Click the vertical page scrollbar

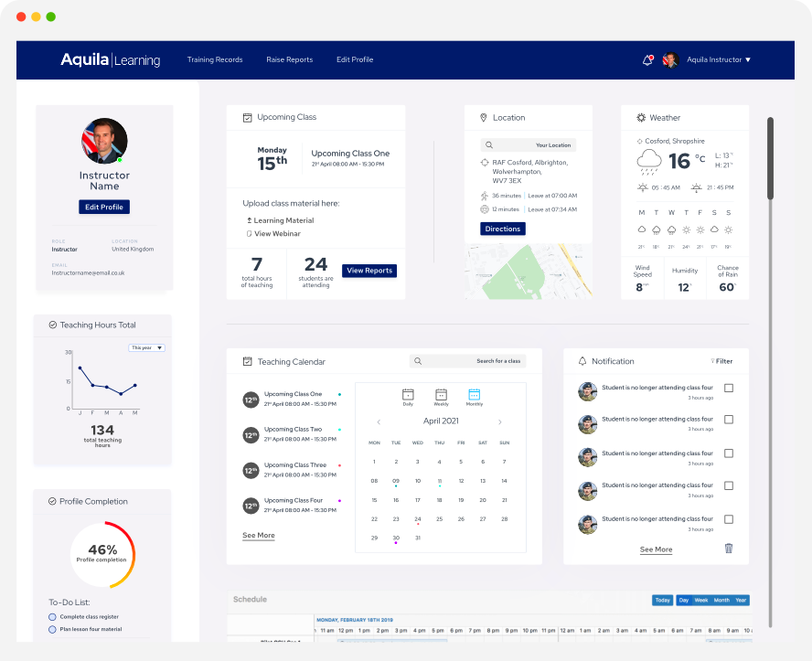[x=770, y=157]
